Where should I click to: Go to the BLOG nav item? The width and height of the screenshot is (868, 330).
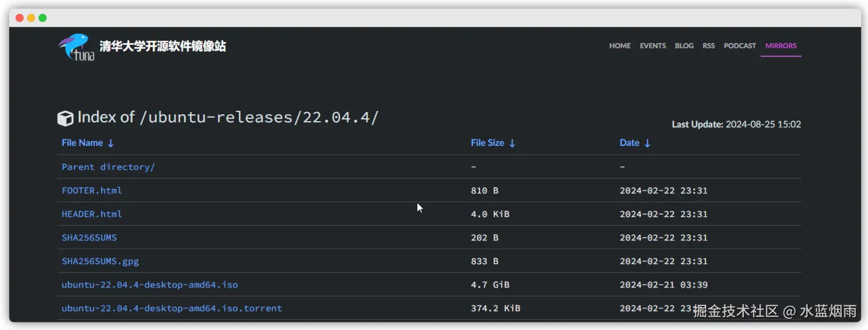pos(684,46)
